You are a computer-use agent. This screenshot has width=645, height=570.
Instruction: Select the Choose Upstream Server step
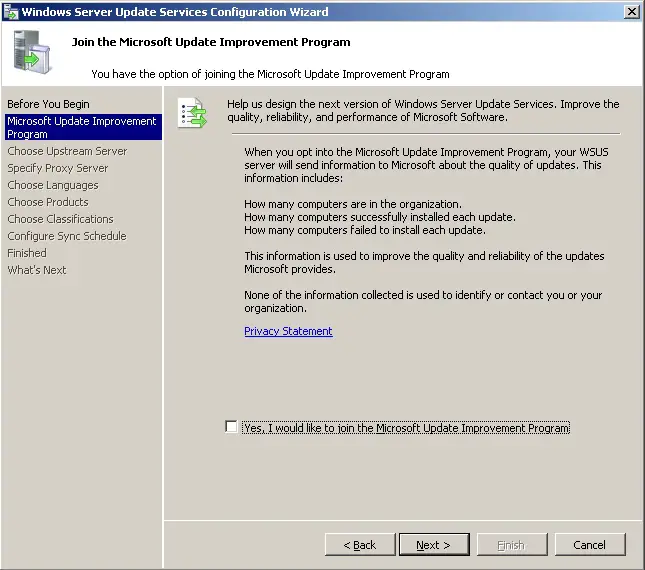[67, 151]
